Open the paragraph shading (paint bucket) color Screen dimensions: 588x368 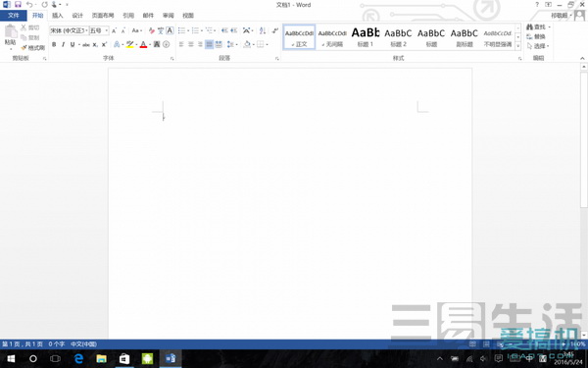point(247,44)
